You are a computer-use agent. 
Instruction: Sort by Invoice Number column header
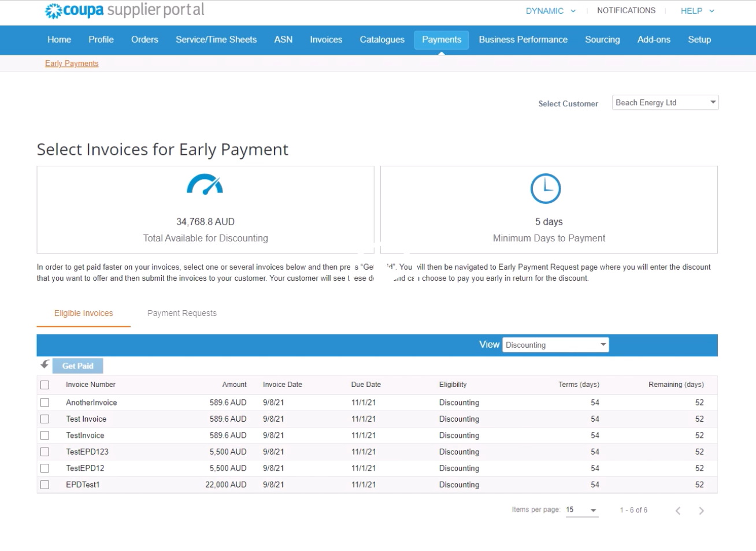coord(91,385)
